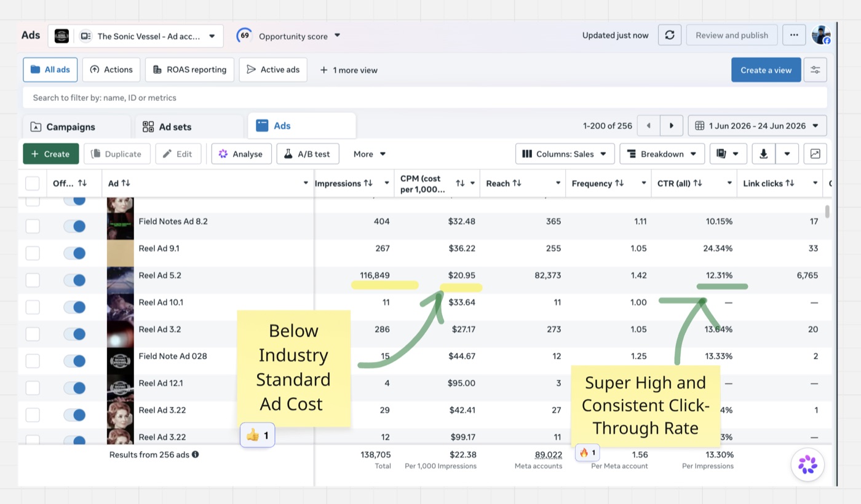Screen dimensions: 861x504
Task: Go to next results page arrow
Action: (672, 125)
